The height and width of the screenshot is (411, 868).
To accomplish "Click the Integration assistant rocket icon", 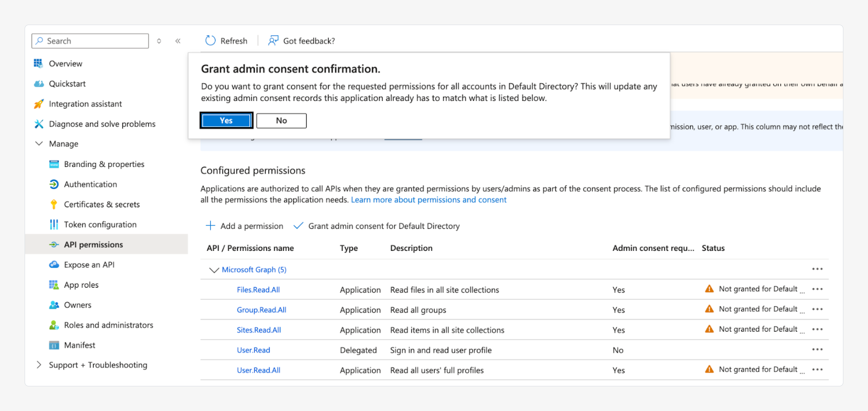I will point(39,104).
